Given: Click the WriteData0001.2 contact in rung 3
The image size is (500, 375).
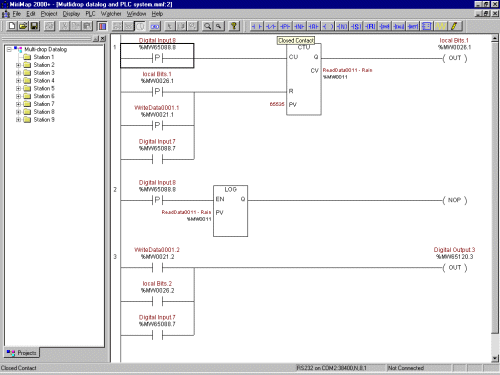Looking at the screenshot, I should [157, 267].
